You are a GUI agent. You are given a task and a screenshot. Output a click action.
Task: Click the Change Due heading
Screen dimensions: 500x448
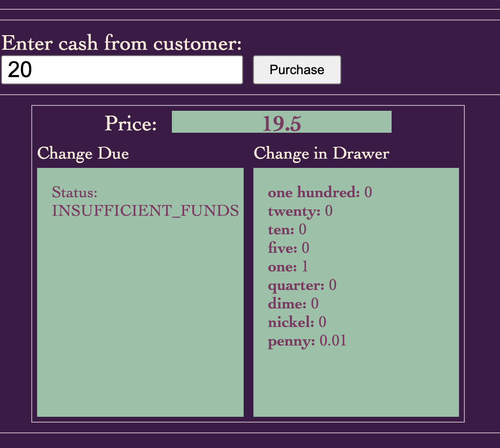[83, 154]
